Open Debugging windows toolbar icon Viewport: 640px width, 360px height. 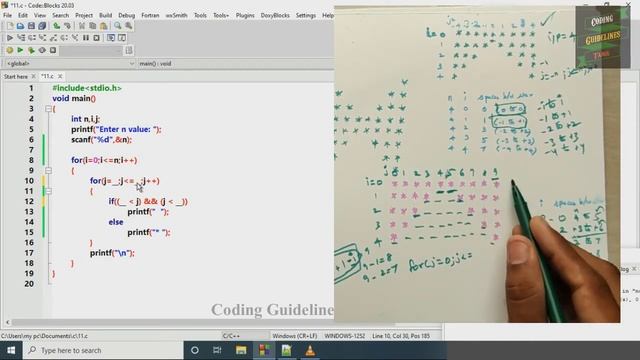click(111, 38)
